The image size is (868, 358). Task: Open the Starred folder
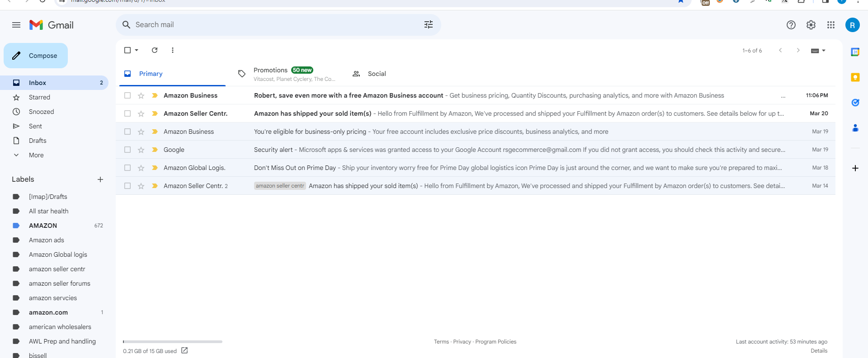coord(54,97)
